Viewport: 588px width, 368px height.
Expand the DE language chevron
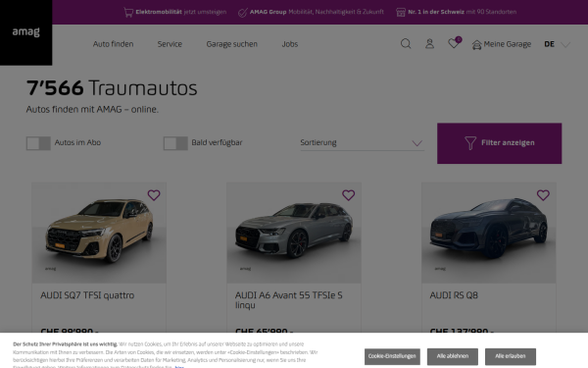tap(565, 45)
